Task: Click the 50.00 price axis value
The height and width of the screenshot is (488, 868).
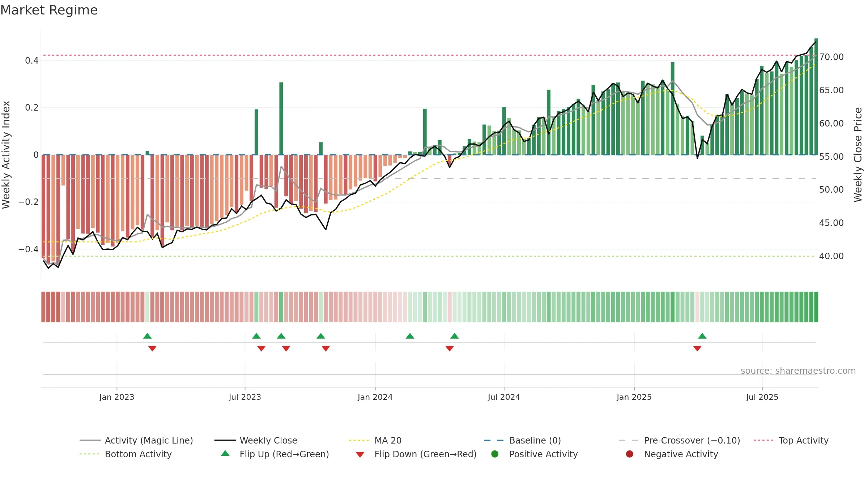Action: tap(831, 190)
